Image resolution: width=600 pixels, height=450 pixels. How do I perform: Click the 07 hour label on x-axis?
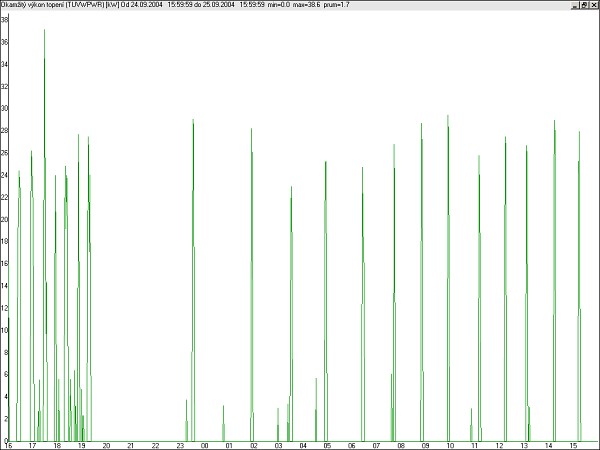click(376, 445)
